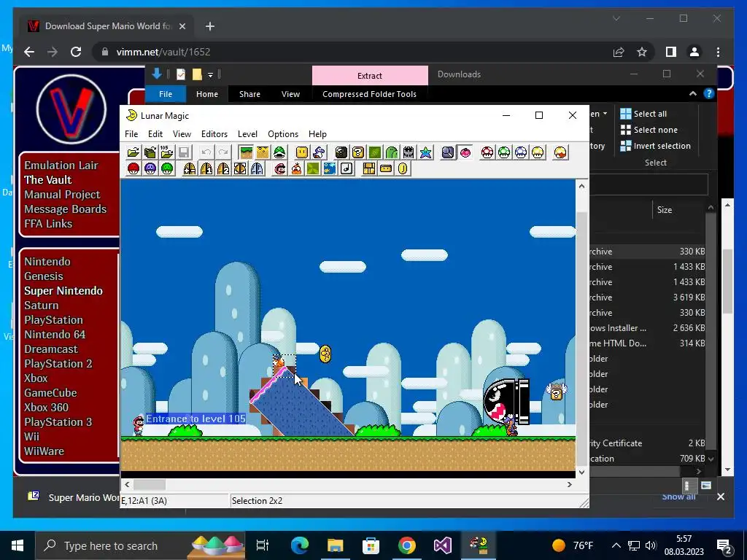Open the Level menu in Lunar Magic
Screen dimensions: 747x560
(247, 134)
